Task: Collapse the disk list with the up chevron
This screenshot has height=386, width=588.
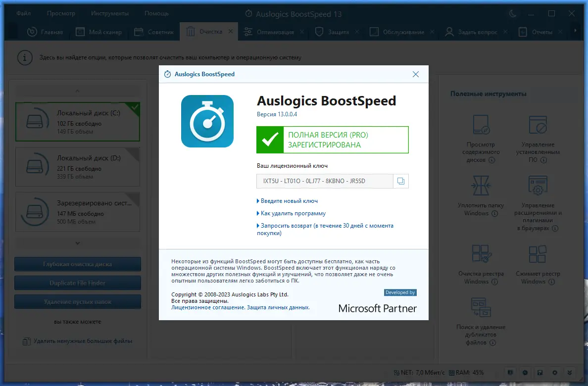Action: point(77,91)
